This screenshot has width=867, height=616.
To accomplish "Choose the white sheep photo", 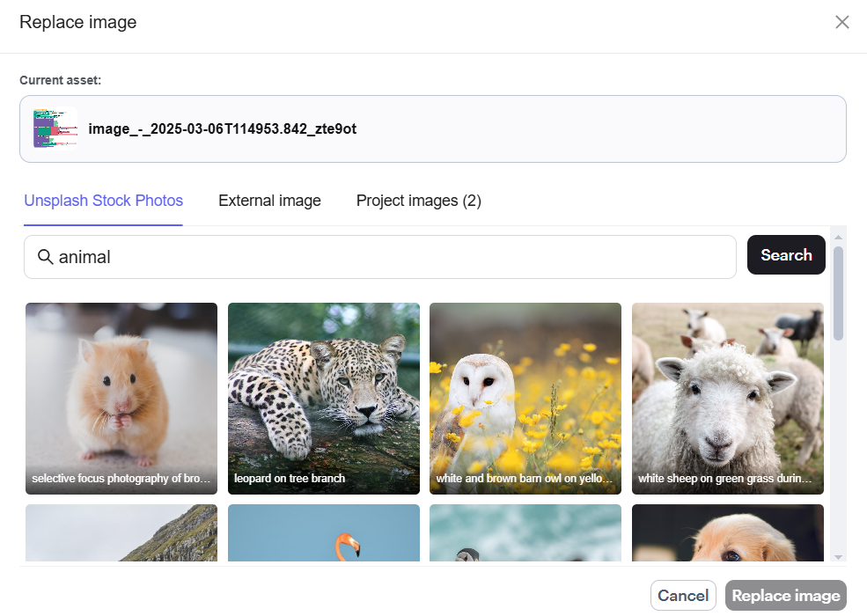I will 728,398.
